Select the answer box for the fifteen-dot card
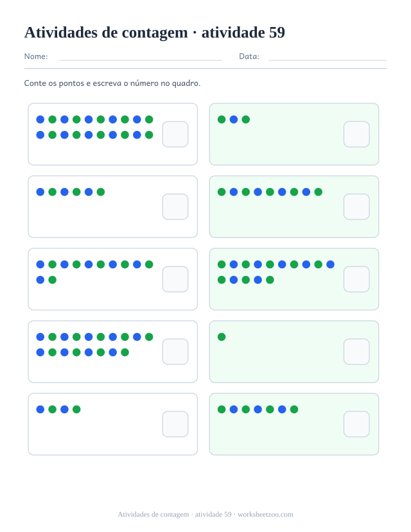 tap(356, 279)
